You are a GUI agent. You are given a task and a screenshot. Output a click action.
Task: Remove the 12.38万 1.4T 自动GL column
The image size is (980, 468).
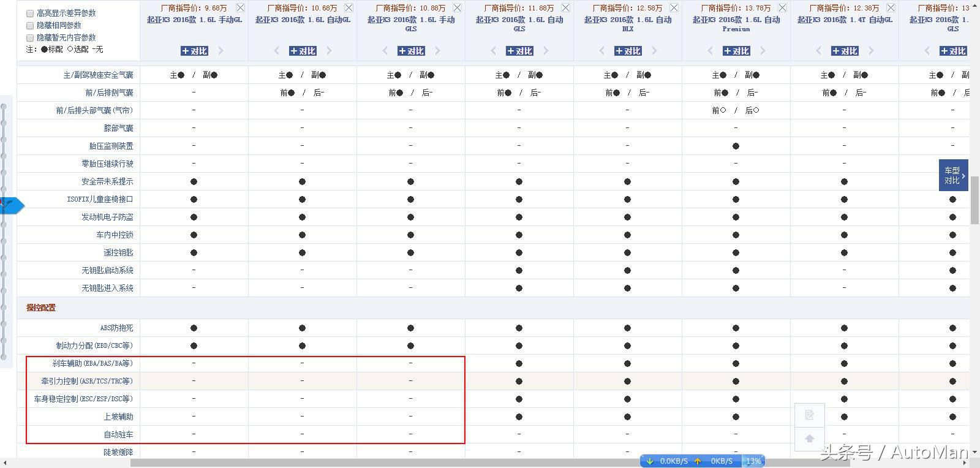891,8
